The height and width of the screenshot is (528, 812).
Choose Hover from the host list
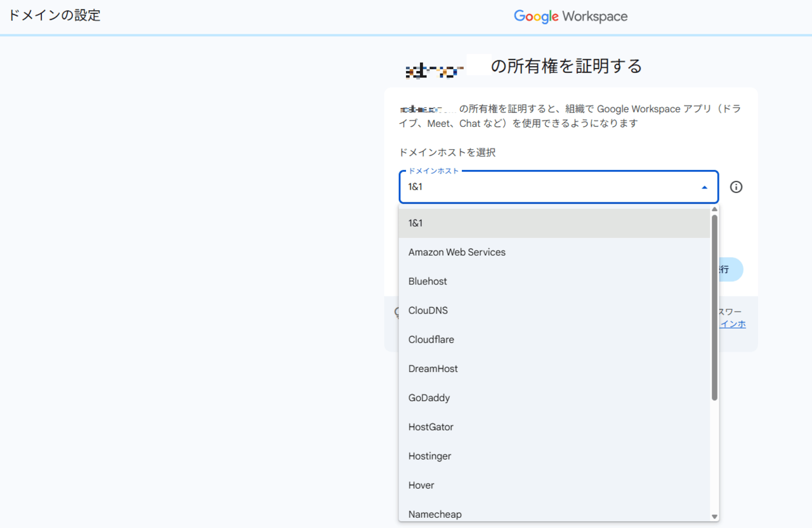(x=554, y=486)
